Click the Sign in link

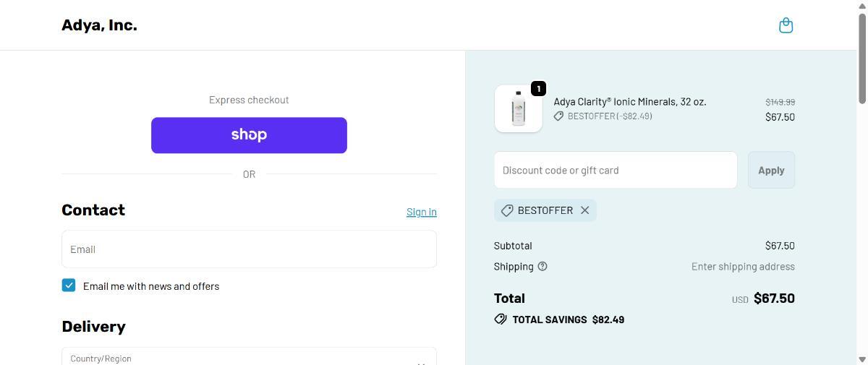pyautogui.click(x=421, y=212)
